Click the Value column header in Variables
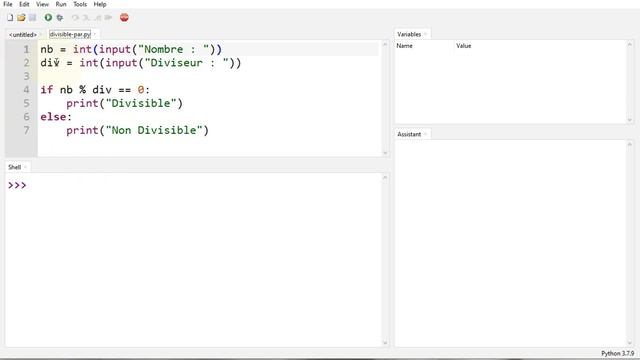The image size is (640, 360). (464, 46)
